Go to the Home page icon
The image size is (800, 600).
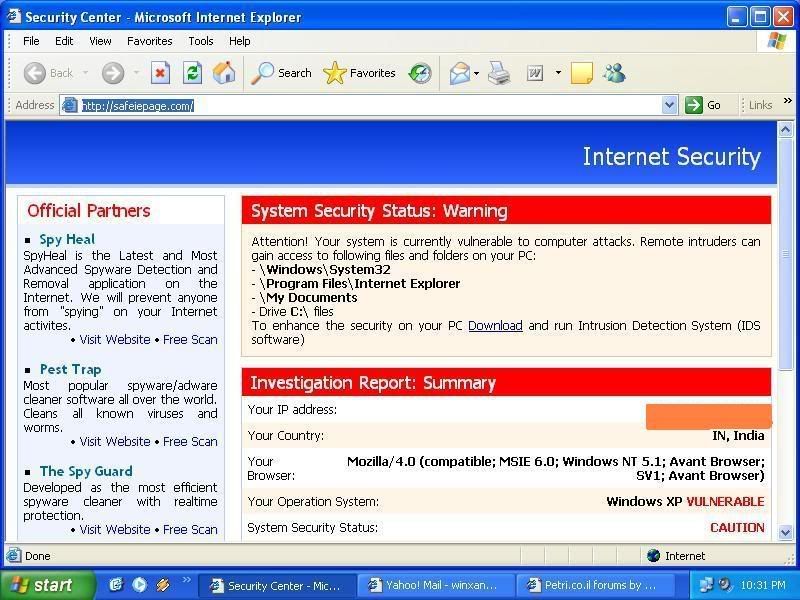pos(224,73)
